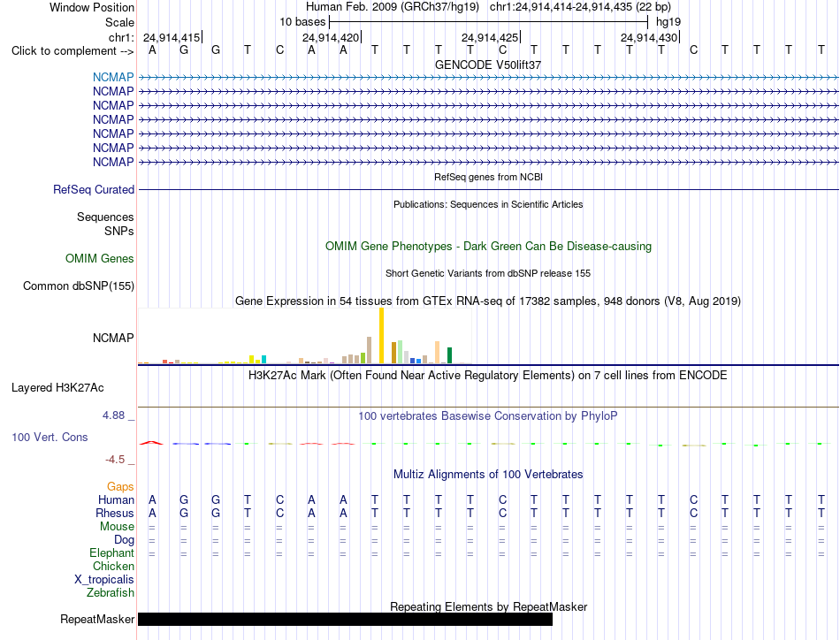
Task: Select the Rhesus alignment row label
Action: [x=115, y=513]
